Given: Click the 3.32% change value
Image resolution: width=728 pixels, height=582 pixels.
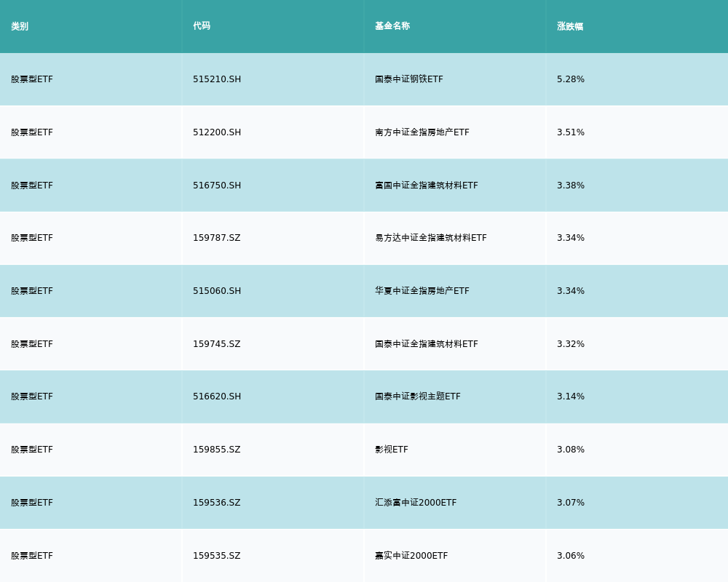Looking at the screenshot, I should coord(571,344).
